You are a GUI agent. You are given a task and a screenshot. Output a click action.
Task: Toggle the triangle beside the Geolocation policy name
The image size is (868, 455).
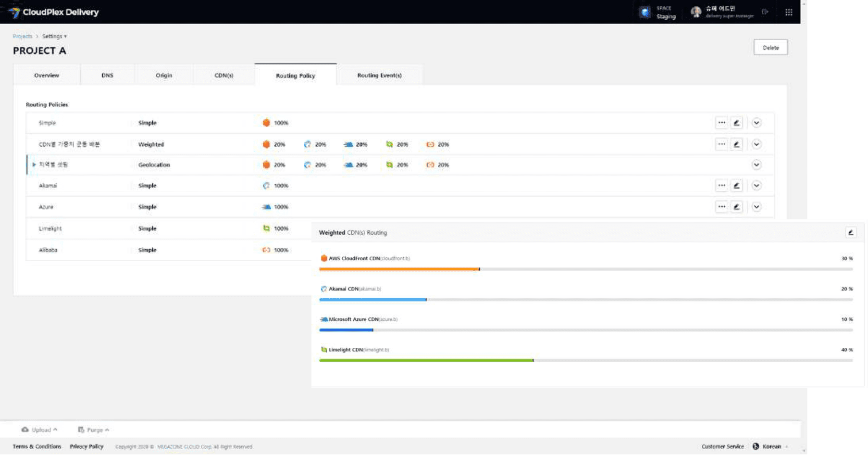[34, 164]
